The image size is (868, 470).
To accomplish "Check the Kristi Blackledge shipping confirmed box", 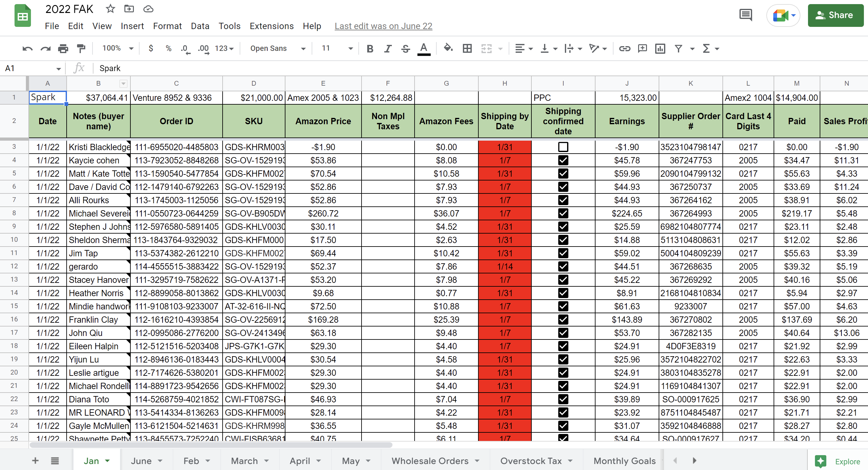I will pos(563,147).
